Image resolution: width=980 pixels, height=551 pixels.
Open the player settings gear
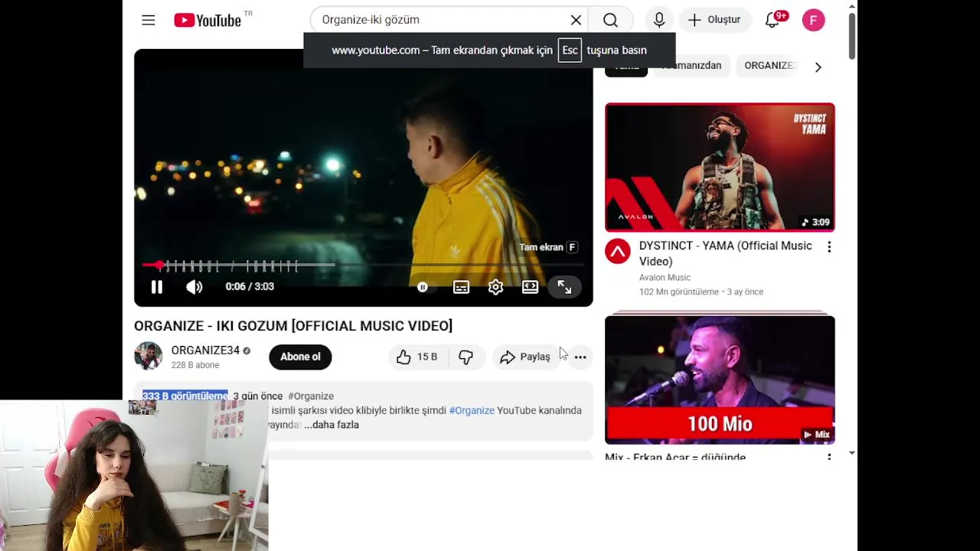(x=495, y=287)
